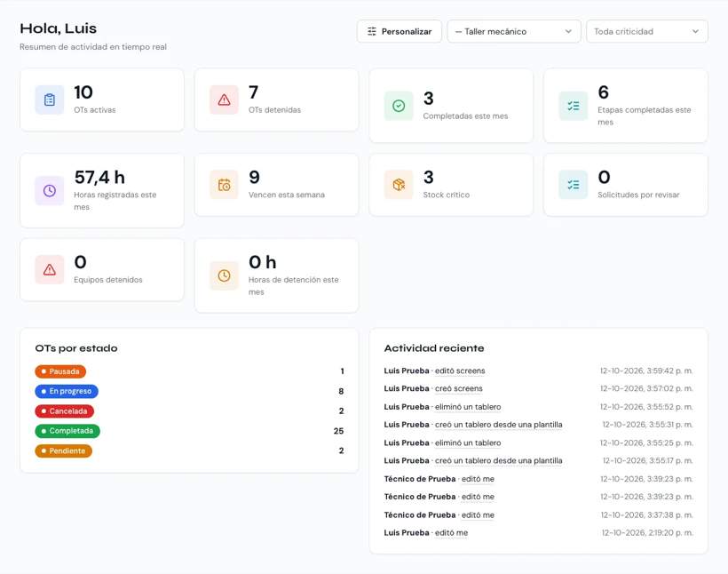Open Luis Prueba 'editó me' at 2:19:20

click(451, 533)
